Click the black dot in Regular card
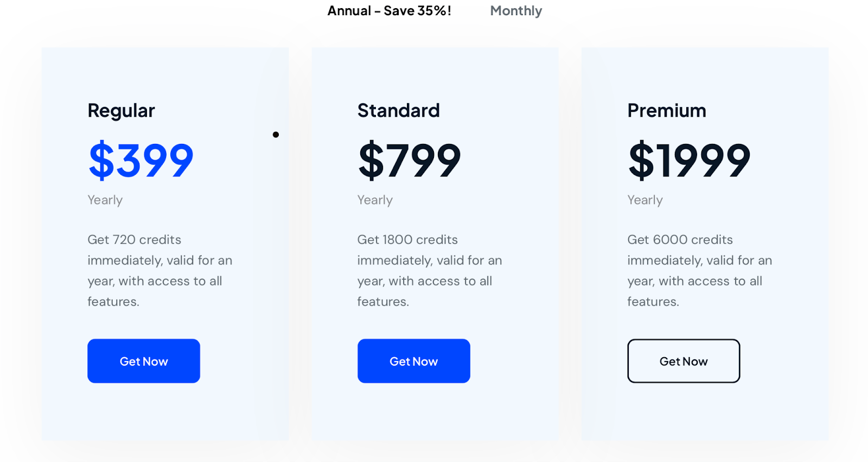The width and height of the screenshot is (868, 462). coord(276,135)
